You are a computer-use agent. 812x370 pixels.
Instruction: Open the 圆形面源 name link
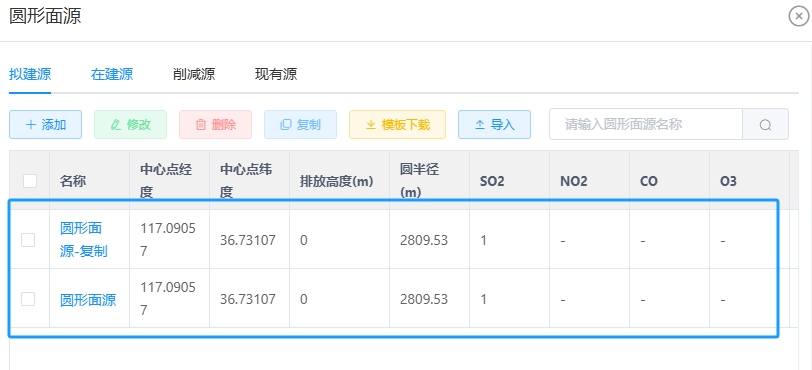point(88,300)
